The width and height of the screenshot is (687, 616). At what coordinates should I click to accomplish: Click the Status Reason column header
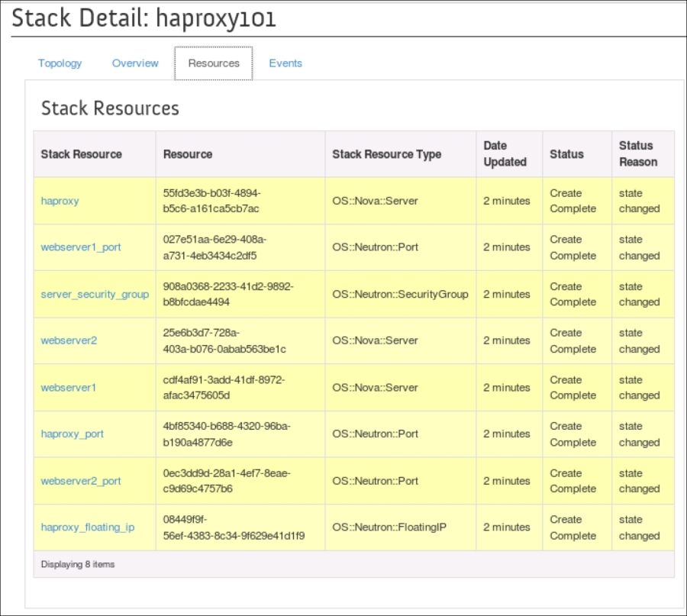pyautogui.click(x=637, y=153)
